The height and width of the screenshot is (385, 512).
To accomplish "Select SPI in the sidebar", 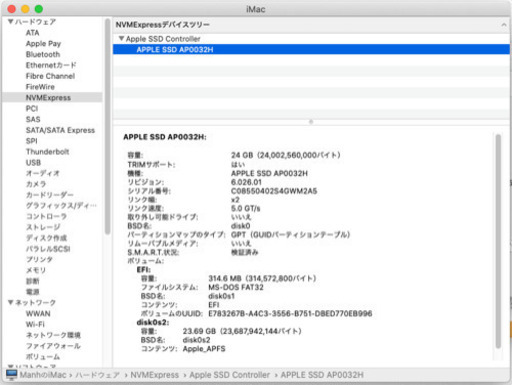I will tap(32, 141).
